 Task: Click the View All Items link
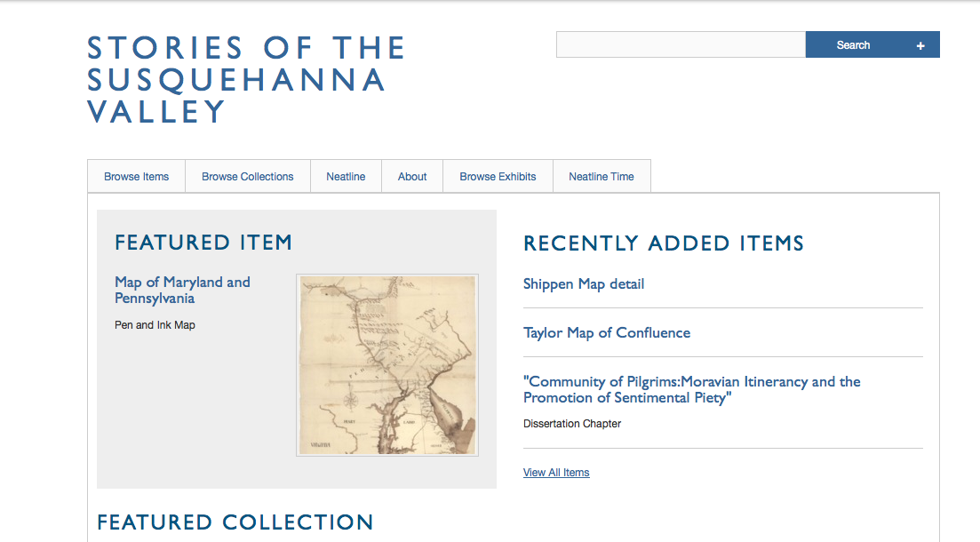coord(556,473)
